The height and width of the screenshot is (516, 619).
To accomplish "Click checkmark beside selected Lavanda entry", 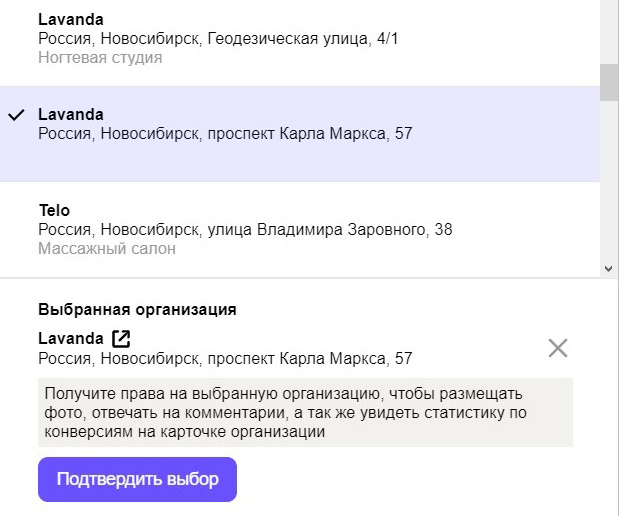I will [16, 115].
